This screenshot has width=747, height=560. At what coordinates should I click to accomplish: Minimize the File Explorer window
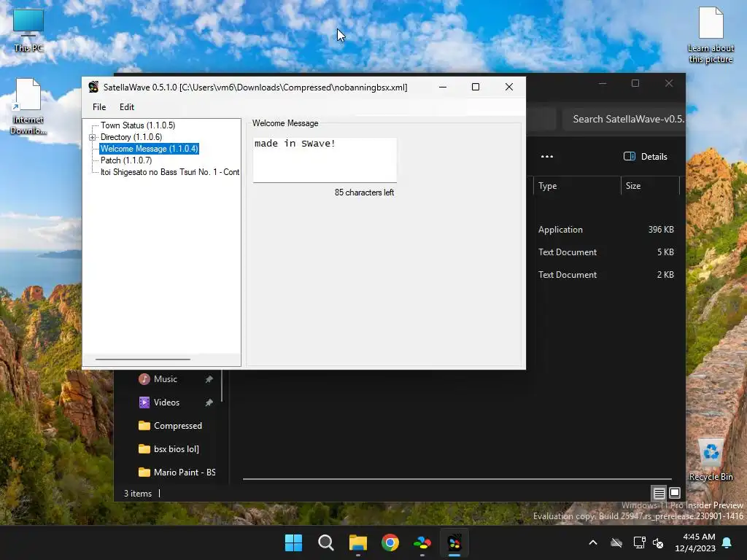coord(603,83)
